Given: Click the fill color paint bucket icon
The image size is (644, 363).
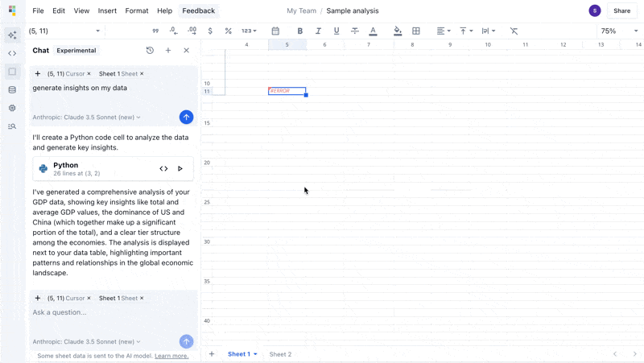Looking at the screenshot, I should [x=398, y=31].
